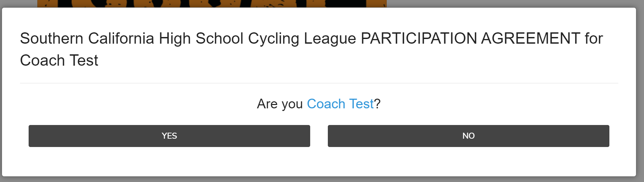Click the word "League" in the title

click(330, 38)
